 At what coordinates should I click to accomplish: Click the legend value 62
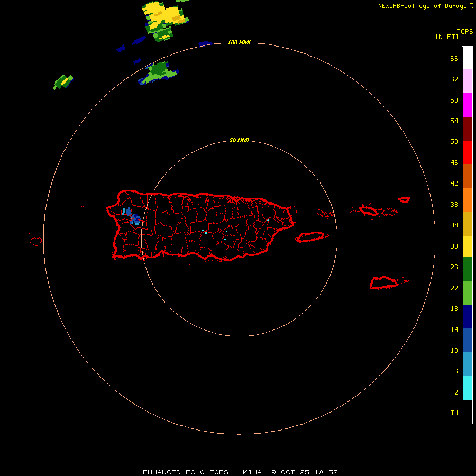click(x=454, y=79)
